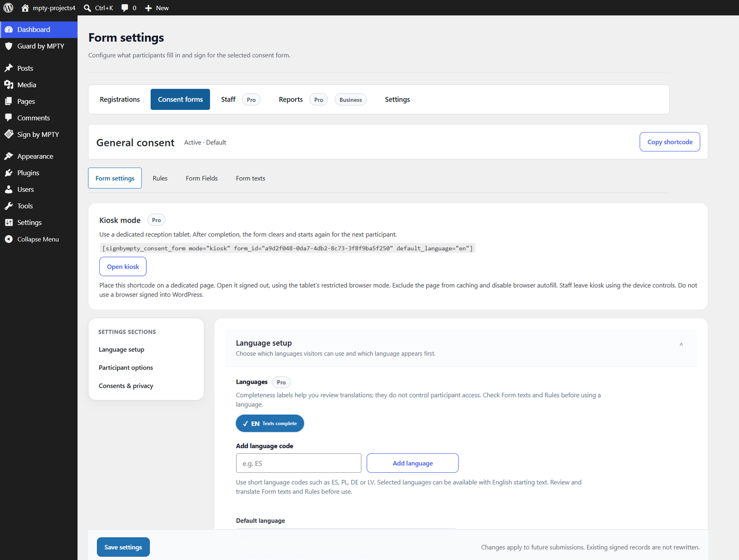
Task: Select the Form settings sub-tab
Action: (115, 178)
